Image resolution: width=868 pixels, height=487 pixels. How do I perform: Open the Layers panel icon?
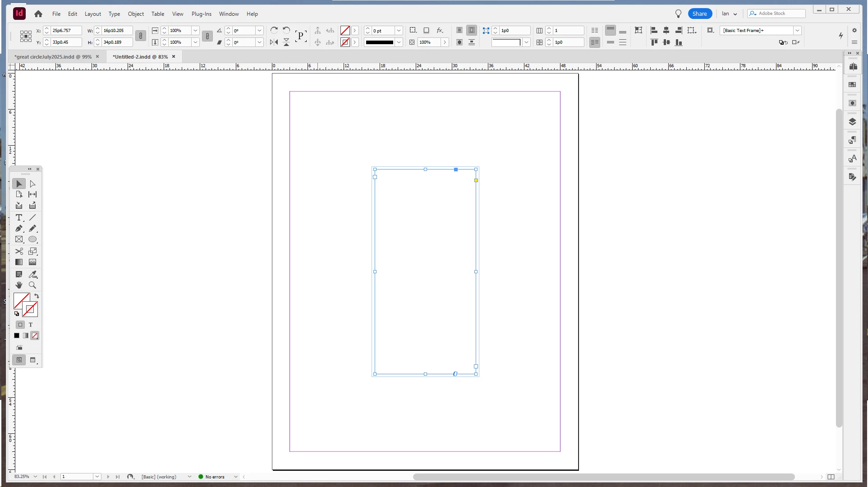(852, 122)
